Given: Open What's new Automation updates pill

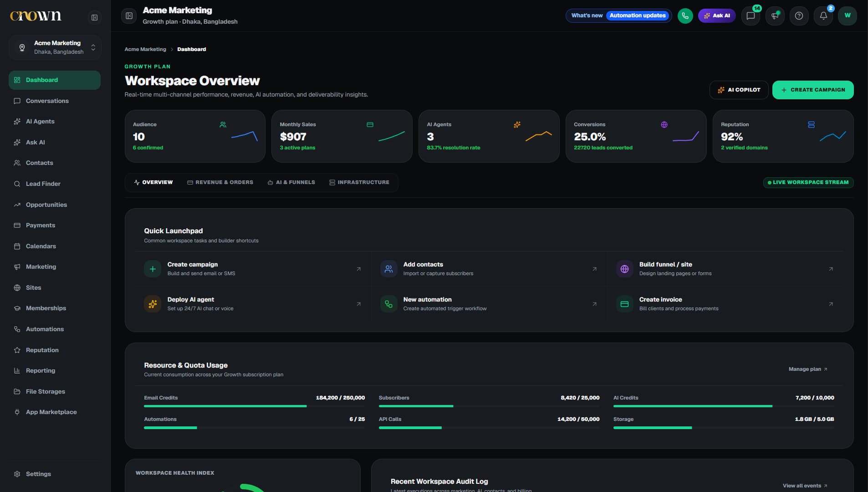Looking at the screenshot, I should click(x=618, y=15).
